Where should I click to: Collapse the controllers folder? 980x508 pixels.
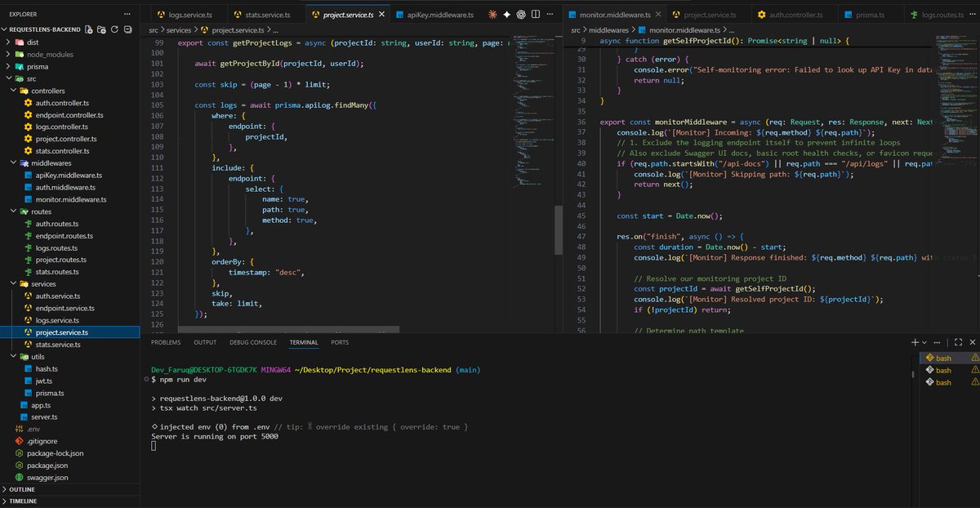(13, 91)
